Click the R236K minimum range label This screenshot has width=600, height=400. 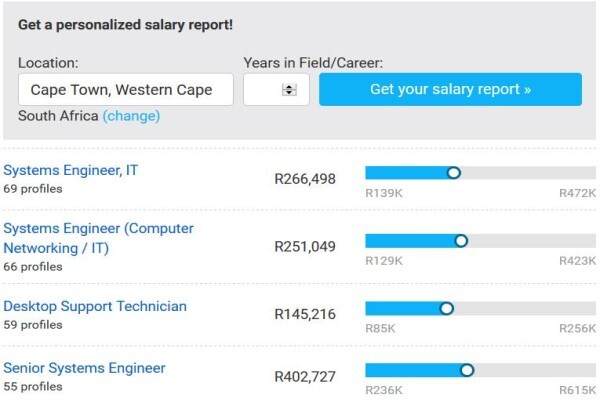click(384, 390)
